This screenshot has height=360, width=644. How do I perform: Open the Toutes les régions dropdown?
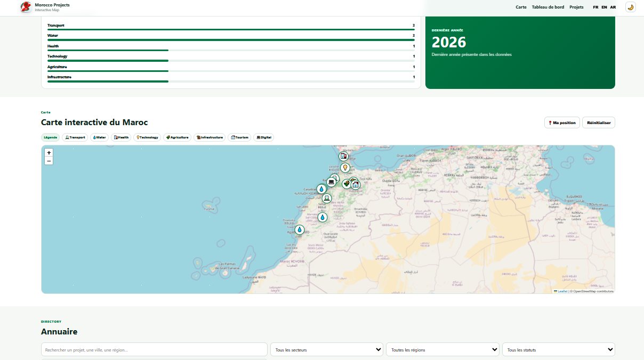pos(442,349)
